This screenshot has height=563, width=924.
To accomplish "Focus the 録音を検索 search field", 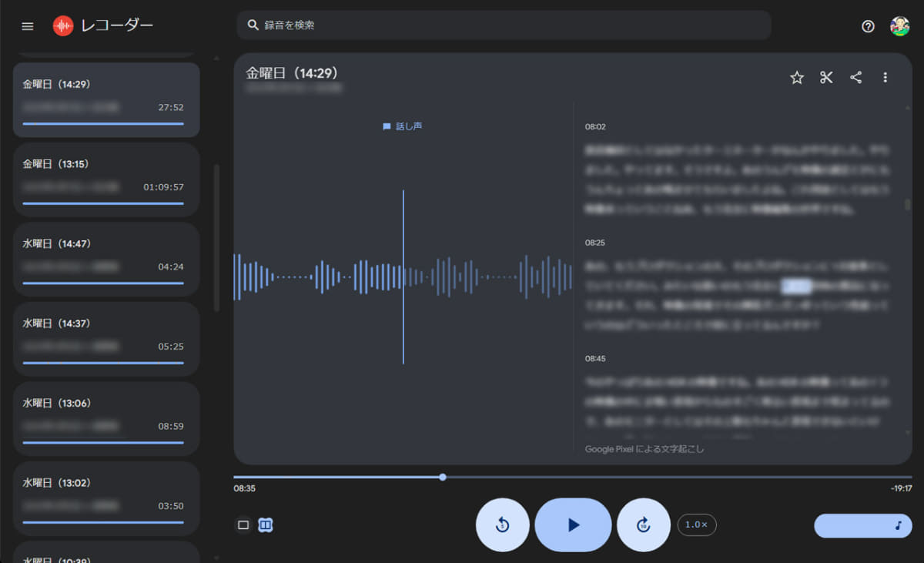I will (504, 25).
